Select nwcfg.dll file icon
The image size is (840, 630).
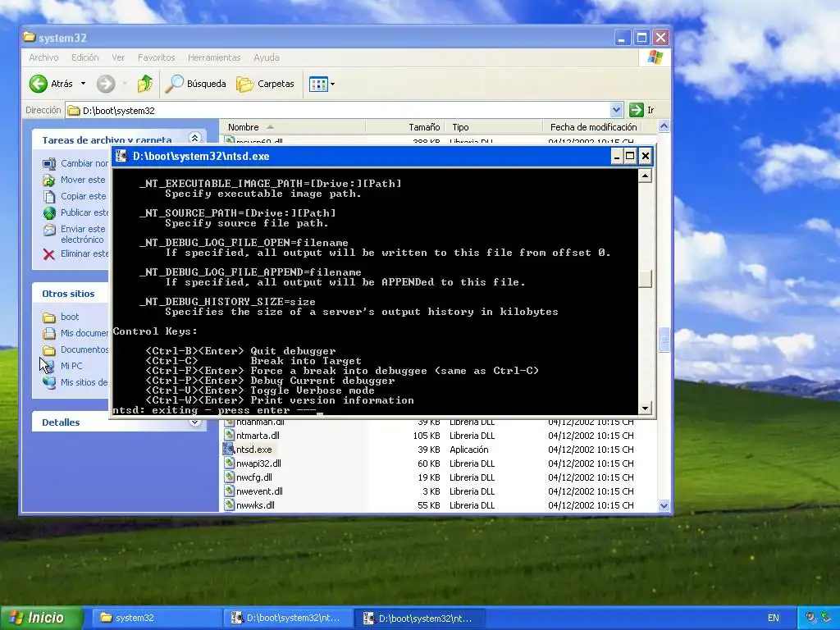(230, 477)
